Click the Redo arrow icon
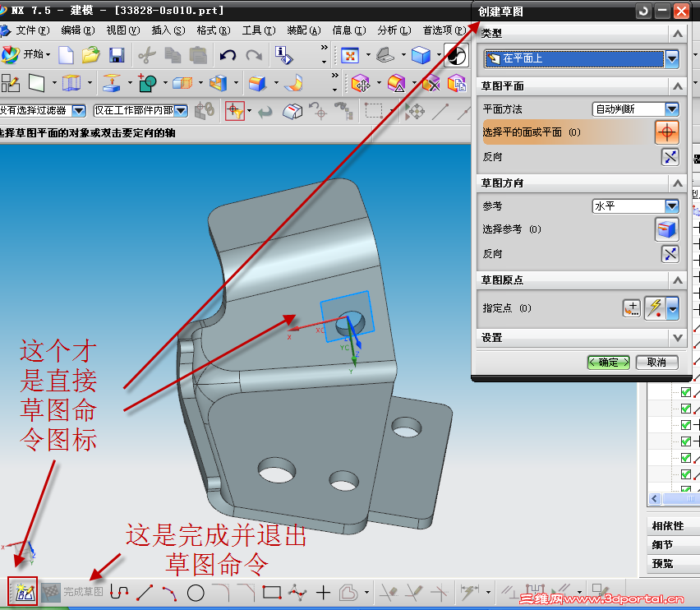This screenshot has width=700, height=610. [x=255, y=55]
